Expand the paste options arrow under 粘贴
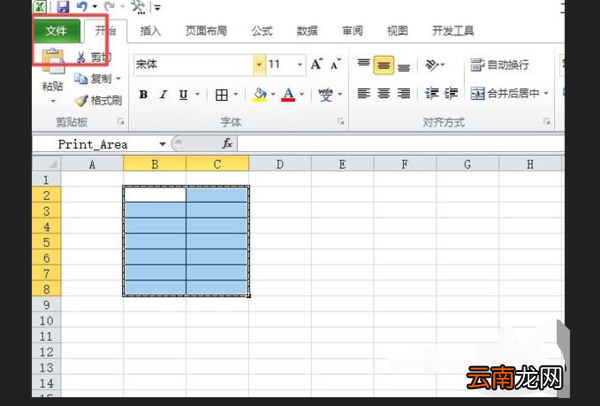Viewport: 600px width, 406px height. coord(53,101)
